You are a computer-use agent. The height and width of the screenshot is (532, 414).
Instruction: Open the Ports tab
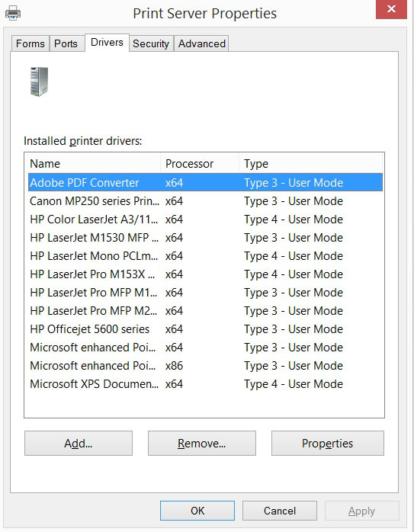pos(66,43)
